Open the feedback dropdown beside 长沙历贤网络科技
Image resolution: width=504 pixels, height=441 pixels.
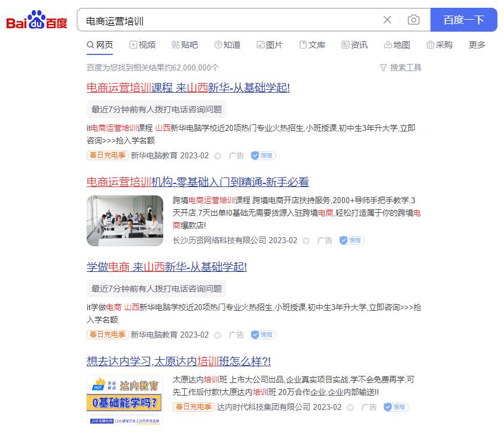(305, 240)
